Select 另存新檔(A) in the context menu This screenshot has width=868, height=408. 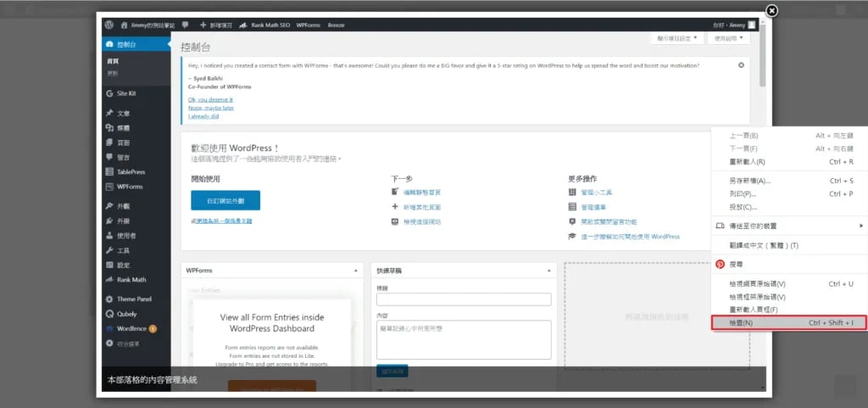coord(789,181)
